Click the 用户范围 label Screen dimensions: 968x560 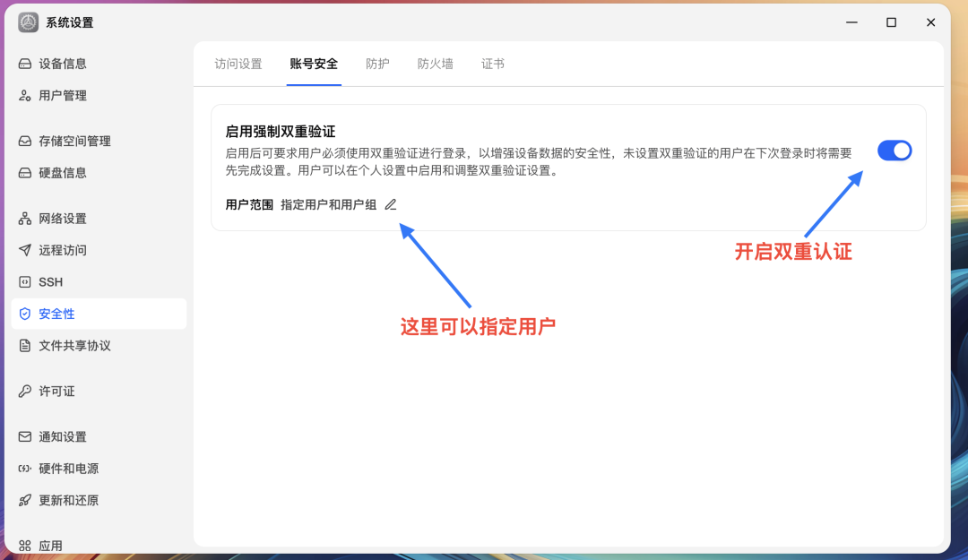point(249,205)
